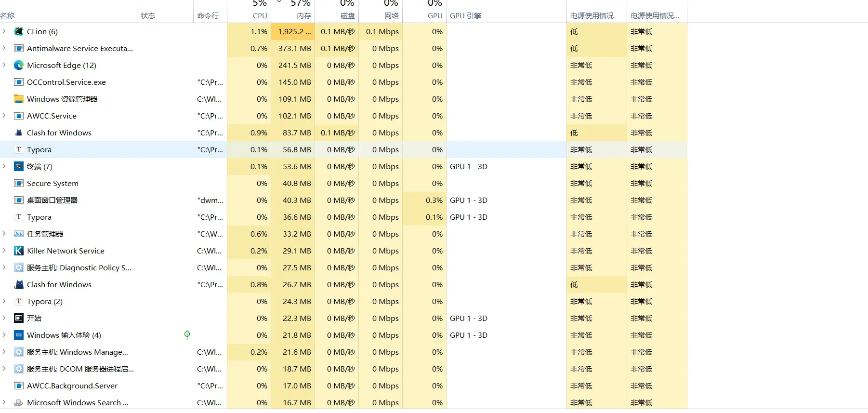Expand the Microsoft Edge (12) group
Screen dimensions: 868x413
click(x=4, y=66)
